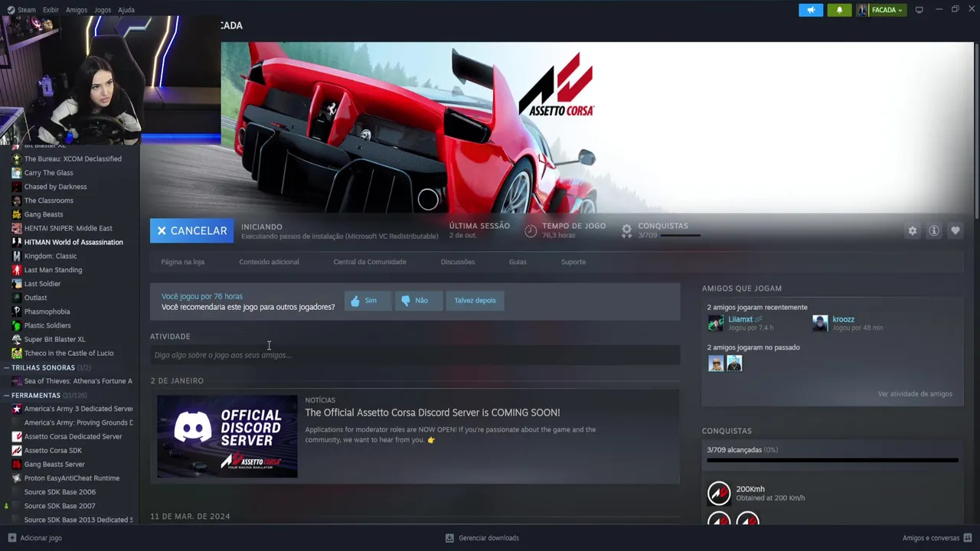Select Carry The Glass in library
Screen dimensions: 980x551
[48, 173]
